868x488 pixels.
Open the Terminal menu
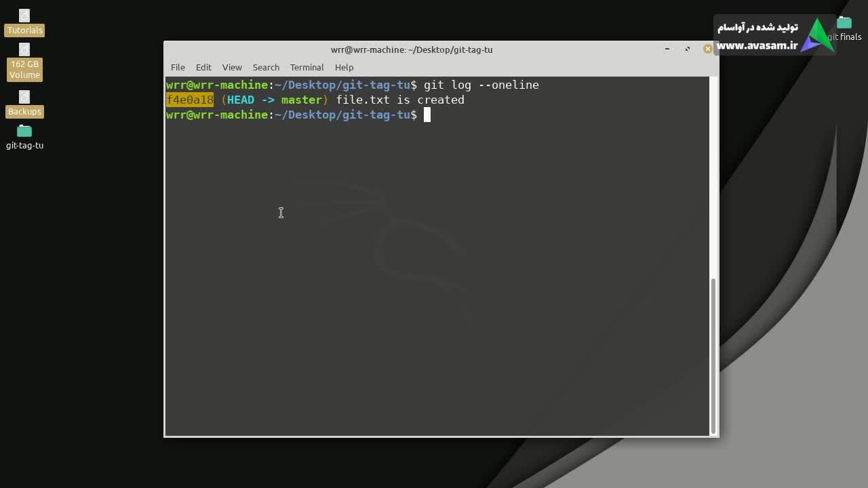click(307, 67)
